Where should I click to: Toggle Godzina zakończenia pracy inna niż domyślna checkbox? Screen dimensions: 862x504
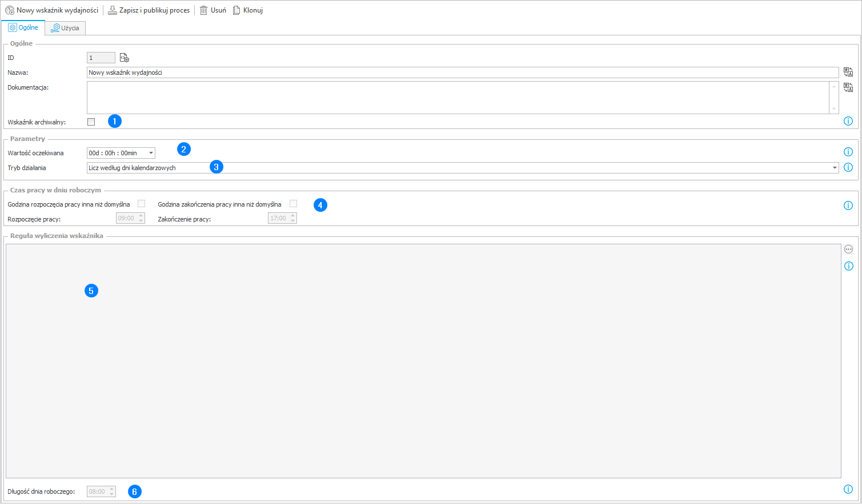293,204
